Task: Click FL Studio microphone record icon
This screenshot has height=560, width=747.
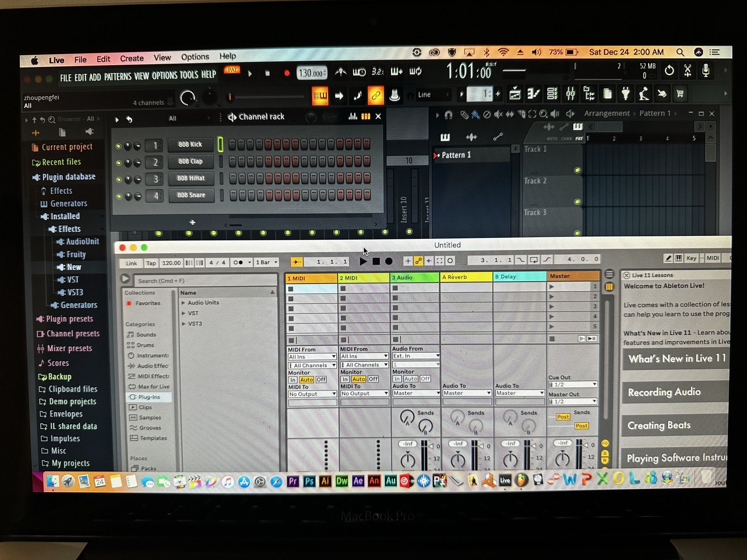Action: 705,70
